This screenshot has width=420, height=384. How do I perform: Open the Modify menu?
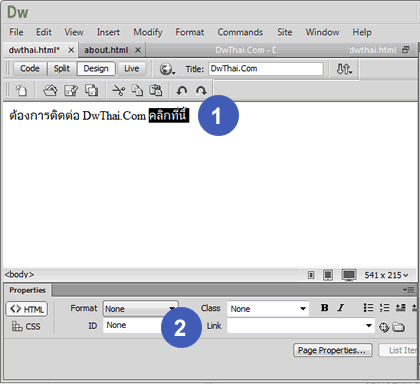pos(148,32)
